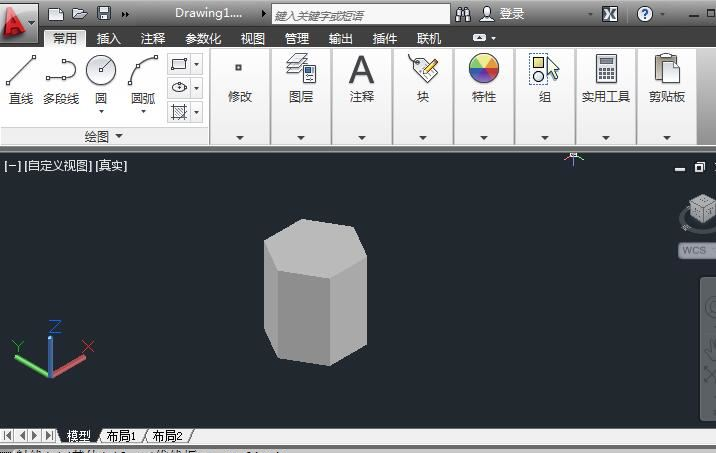The image size is (716, 453).
Task: Open the 块 block panel
Action: 423,97
